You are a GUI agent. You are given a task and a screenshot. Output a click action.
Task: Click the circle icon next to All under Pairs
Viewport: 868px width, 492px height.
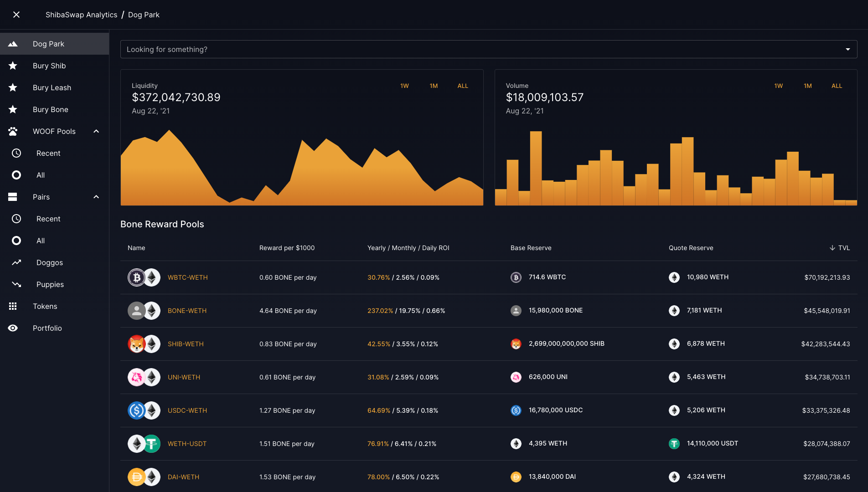tap(16, 241)
